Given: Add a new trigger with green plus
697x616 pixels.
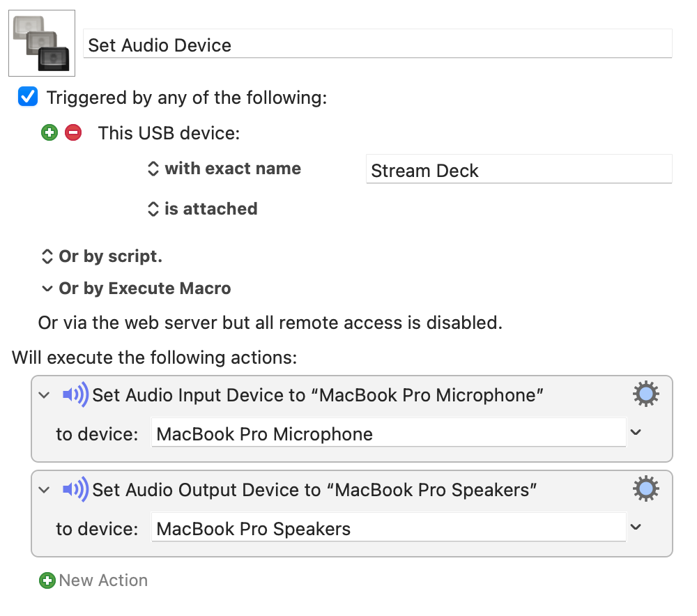Looking at the screenshot, I should coord(49,132).
